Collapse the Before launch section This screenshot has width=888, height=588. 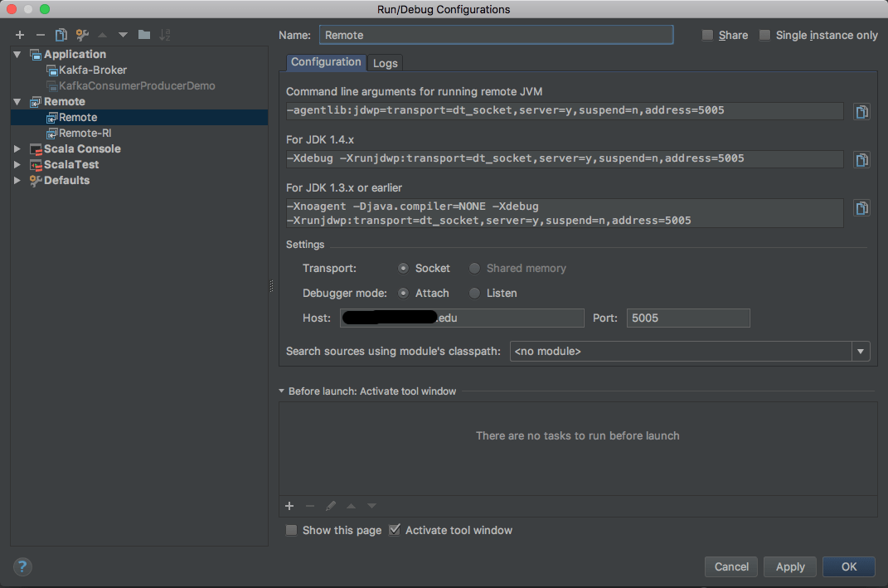point(281,391)
